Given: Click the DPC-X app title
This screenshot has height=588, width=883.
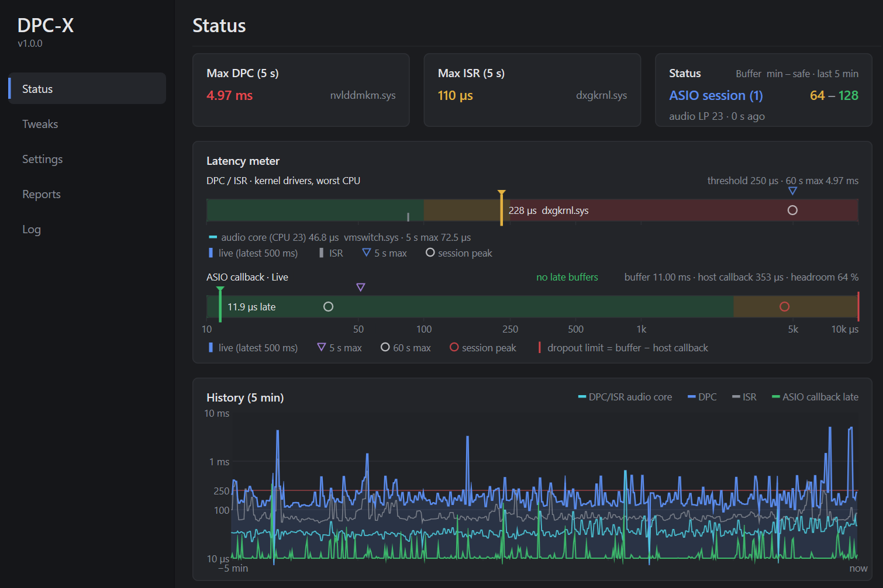Looking at the screenshot, I should pos(46,25).
